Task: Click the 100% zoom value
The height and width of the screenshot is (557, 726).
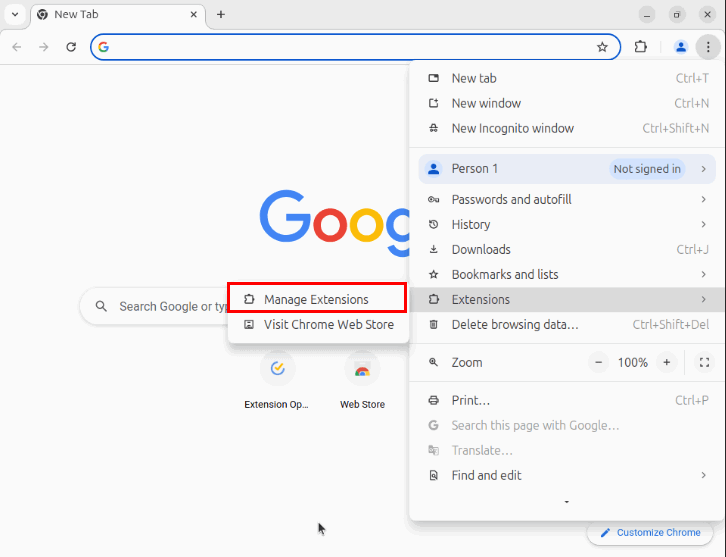Action: (x=632, y=363)
